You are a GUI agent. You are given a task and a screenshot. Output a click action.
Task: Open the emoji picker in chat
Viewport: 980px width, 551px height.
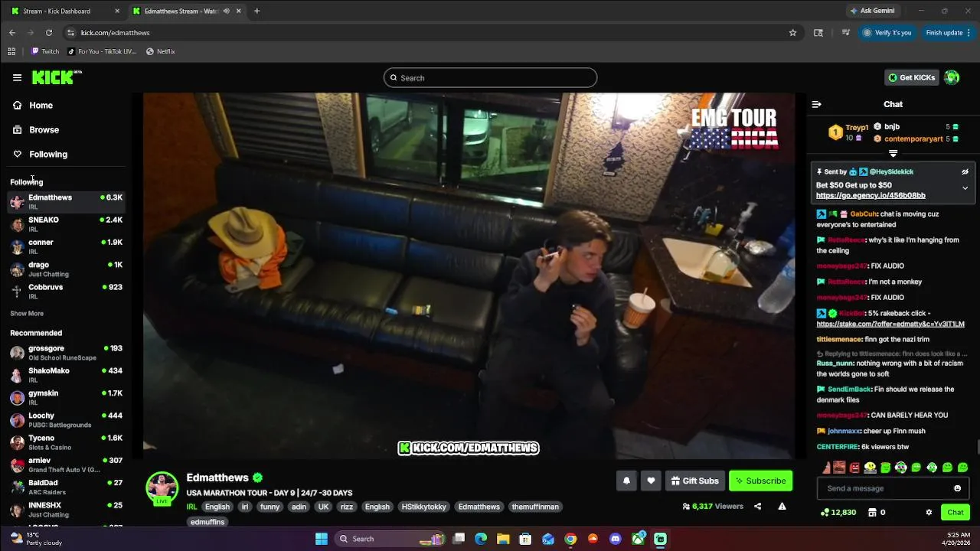click(x=957, y=488)
